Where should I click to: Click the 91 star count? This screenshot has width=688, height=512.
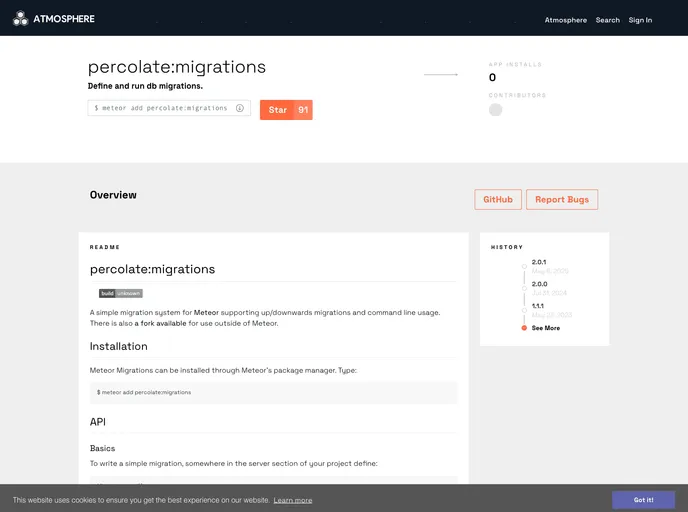303,110
